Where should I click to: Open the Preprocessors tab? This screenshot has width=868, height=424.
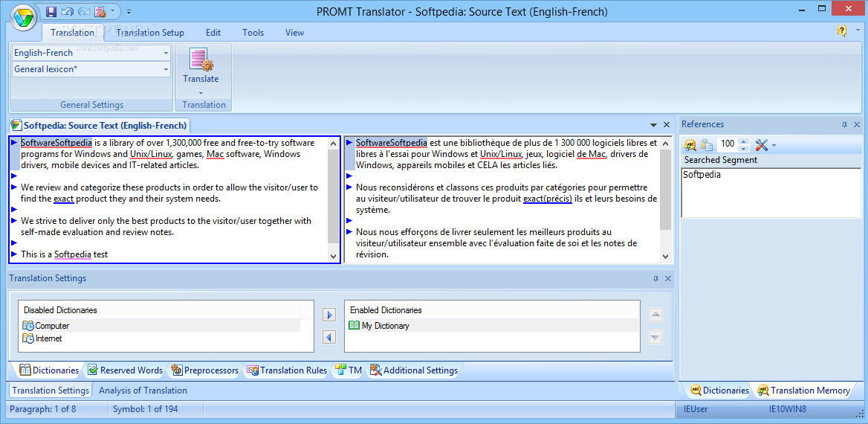click(205, 370)
